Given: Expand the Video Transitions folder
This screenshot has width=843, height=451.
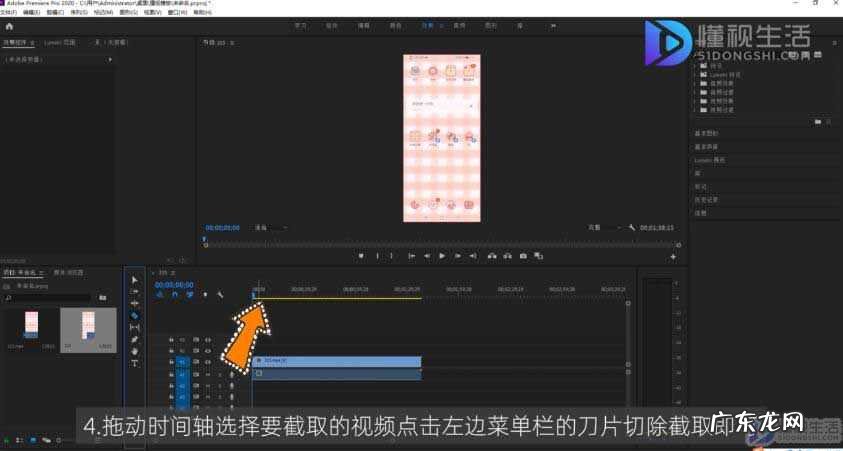Looking at the screenshot, I should [x=696, y=110].
